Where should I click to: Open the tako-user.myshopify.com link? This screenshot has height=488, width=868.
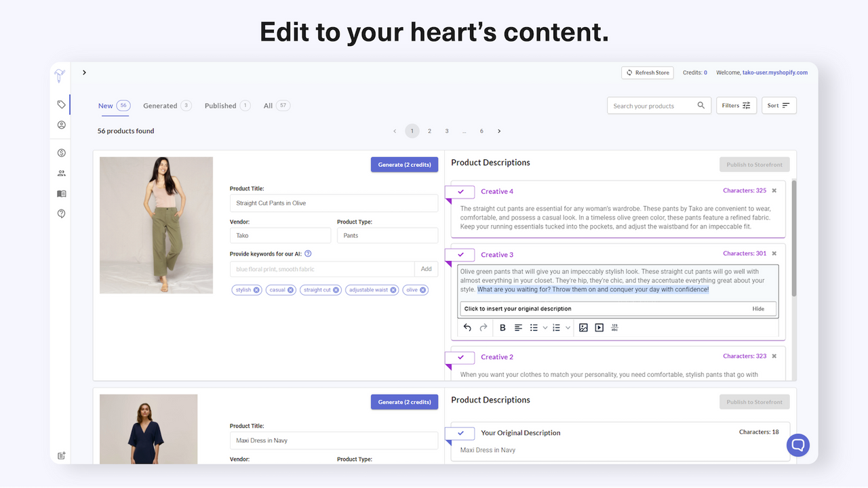pyautogui.click(x=775, y=73)
